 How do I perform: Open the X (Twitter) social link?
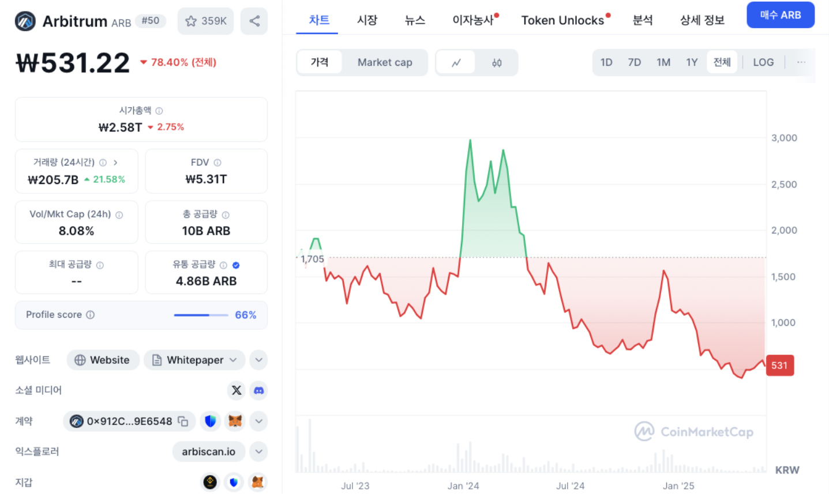(237, 390)
